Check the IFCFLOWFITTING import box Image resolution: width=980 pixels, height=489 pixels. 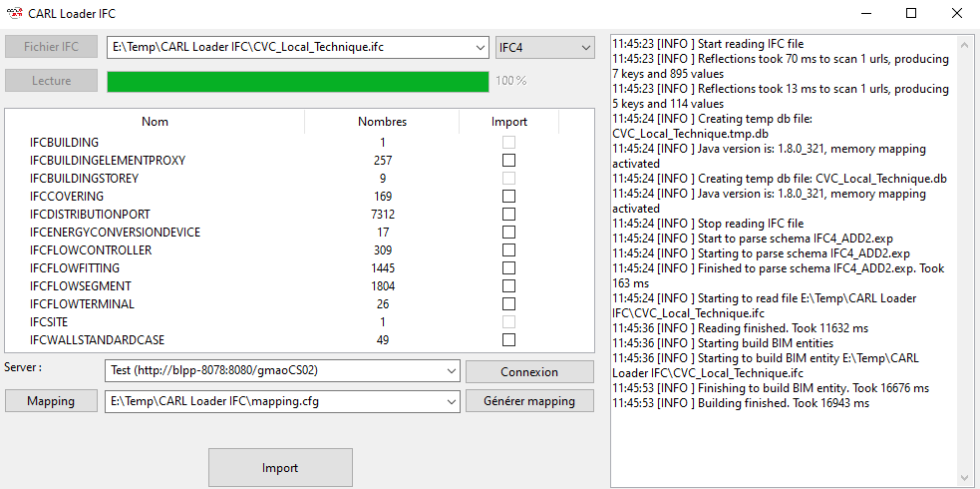[508, 268]
